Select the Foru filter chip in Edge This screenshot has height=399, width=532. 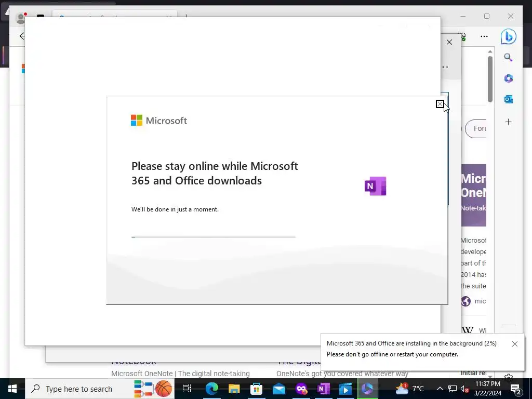click(x=476, y=129)
